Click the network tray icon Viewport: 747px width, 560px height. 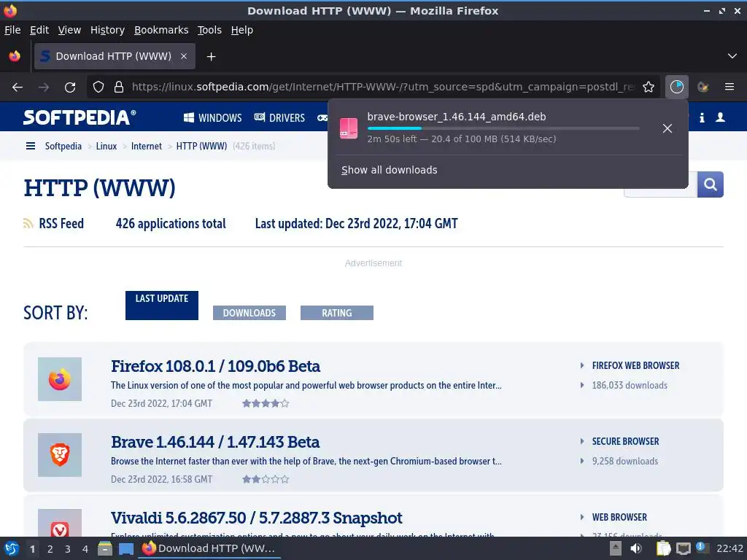pos(683,548)
